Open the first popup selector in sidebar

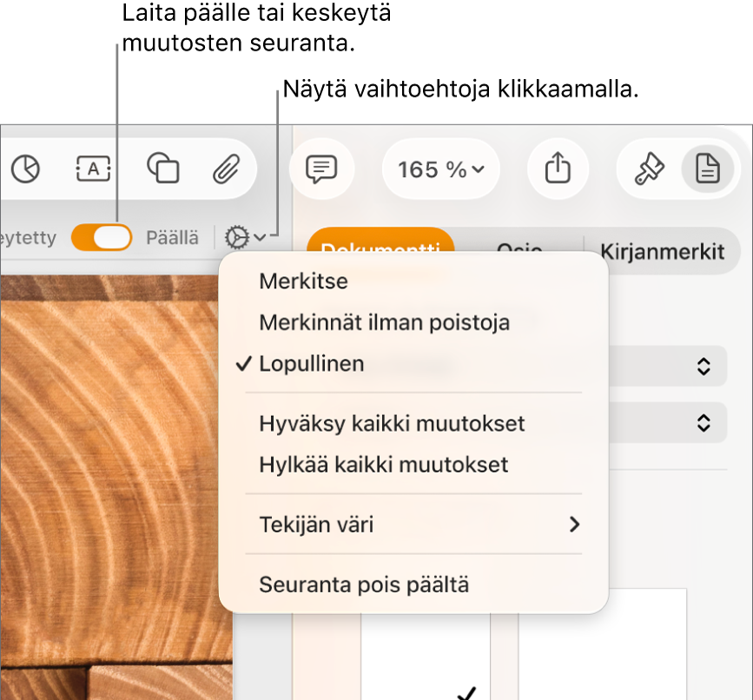click(x=668, y=367)
